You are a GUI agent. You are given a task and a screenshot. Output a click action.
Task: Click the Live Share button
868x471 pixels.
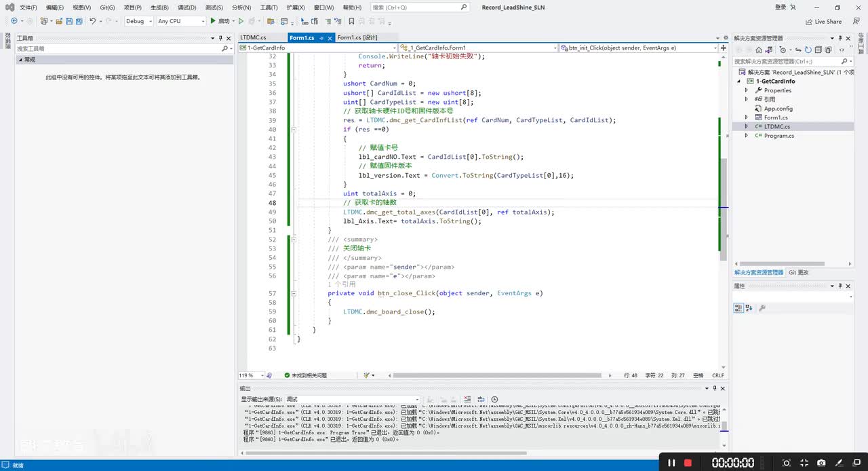tap(823, 21)
